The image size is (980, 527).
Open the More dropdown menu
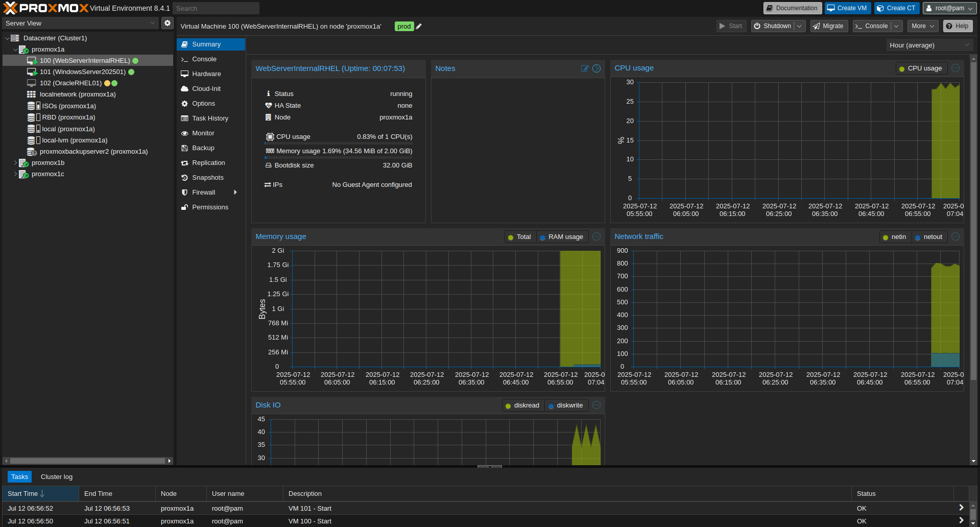click(x=923, y=26)
